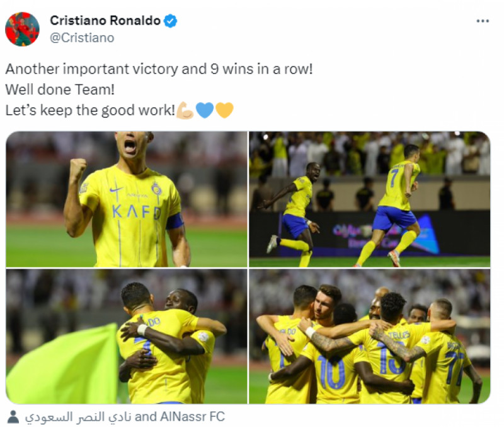This screenshot has height=427, width=504.
Task: Open the team group huddle photo
Action: point(370,336)
